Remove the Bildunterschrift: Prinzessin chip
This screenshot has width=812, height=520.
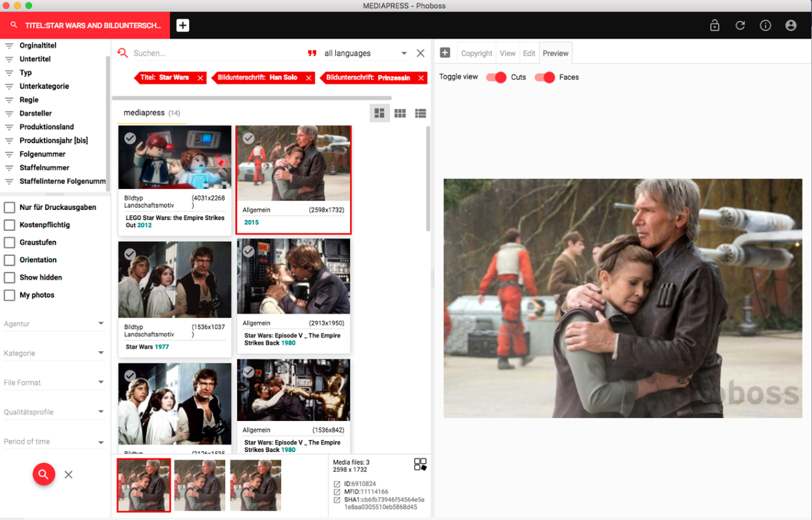tap(421, 78)
